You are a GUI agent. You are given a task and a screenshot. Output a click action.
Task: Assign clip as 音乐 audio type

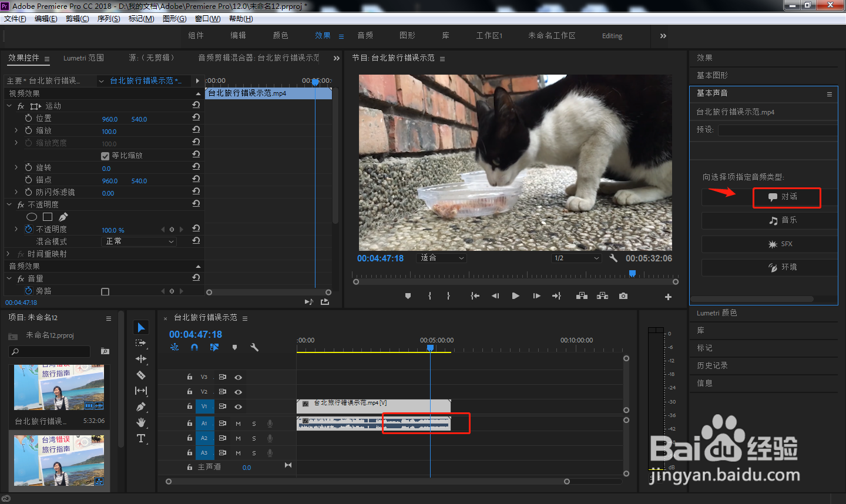tap(770, 220)
